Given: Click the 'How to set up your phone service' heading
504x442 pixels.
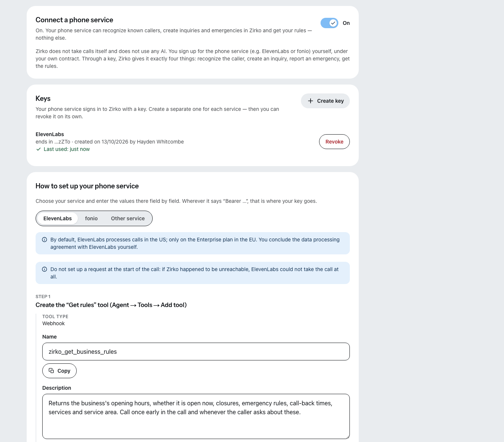Looking at the screenshot, I should (87, 186).
